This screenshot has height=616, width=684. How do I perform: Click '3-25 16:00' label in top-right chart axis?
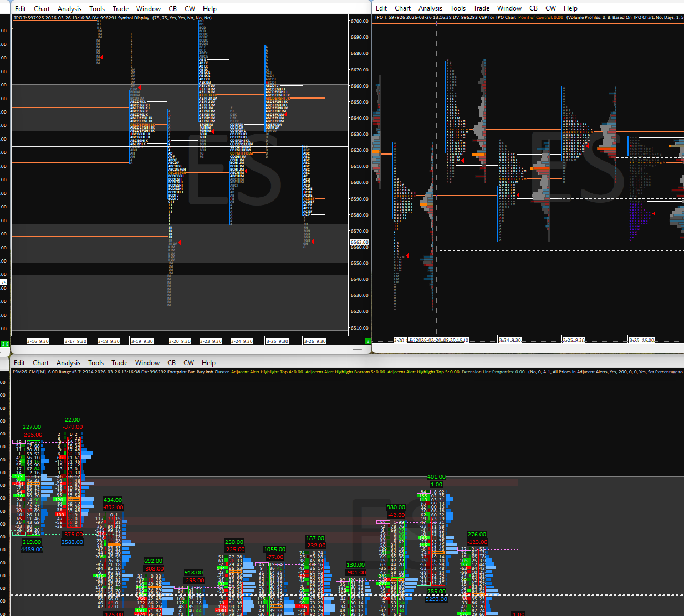click(642, 340)
